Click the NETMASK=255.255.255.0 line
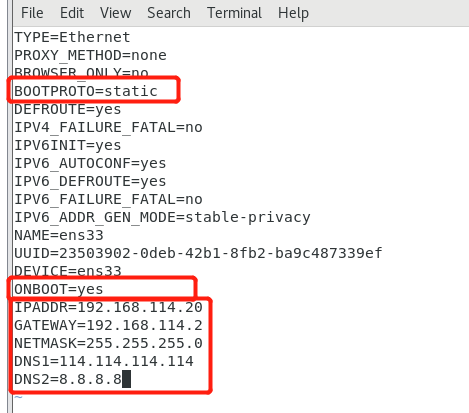Image resolution: width=469 pixels, height=413 pixels. tap(108, 343)
